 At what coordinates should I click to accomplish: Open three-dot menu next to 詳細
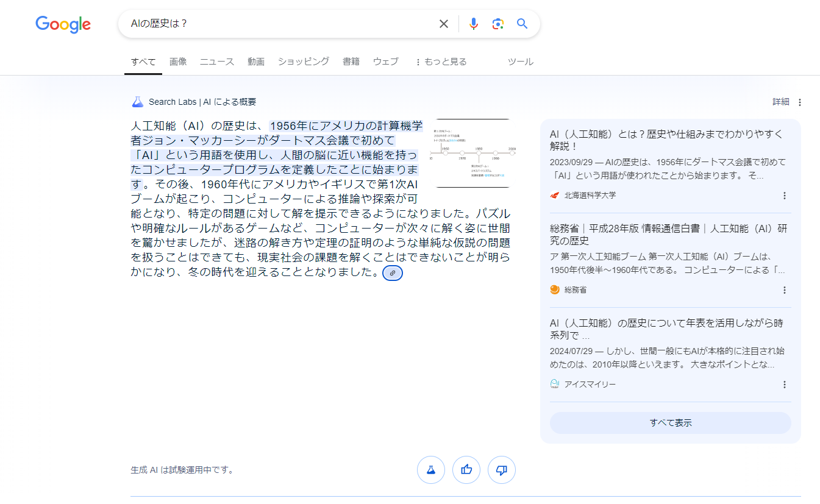[x=800, y=102]
